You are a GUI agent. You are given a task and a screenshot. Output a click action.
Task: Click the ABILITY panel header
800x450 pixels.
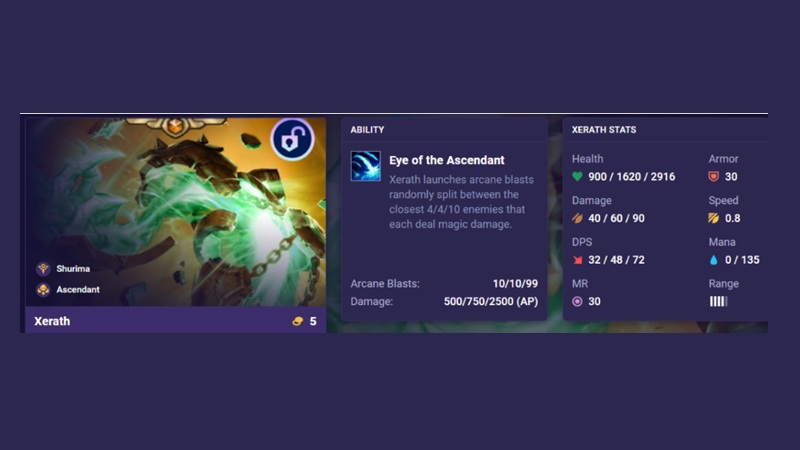(367, 130)
